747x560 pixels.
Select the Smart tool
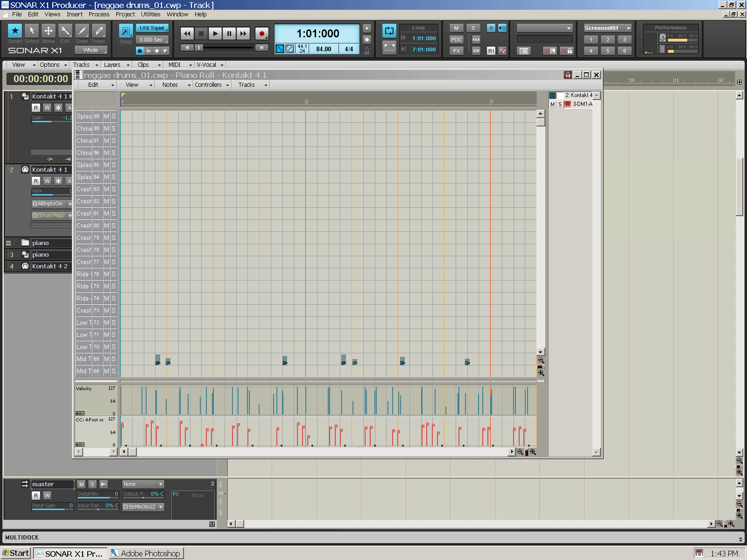tap(15, 31)
